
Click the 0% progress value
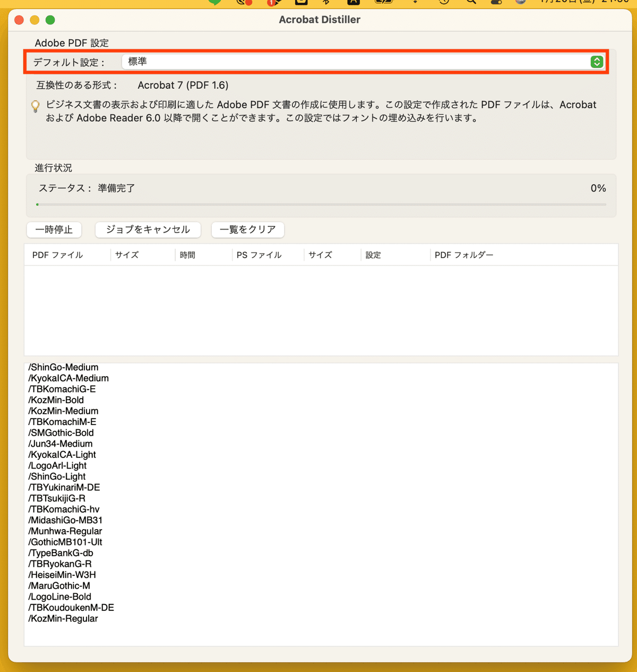598,188
